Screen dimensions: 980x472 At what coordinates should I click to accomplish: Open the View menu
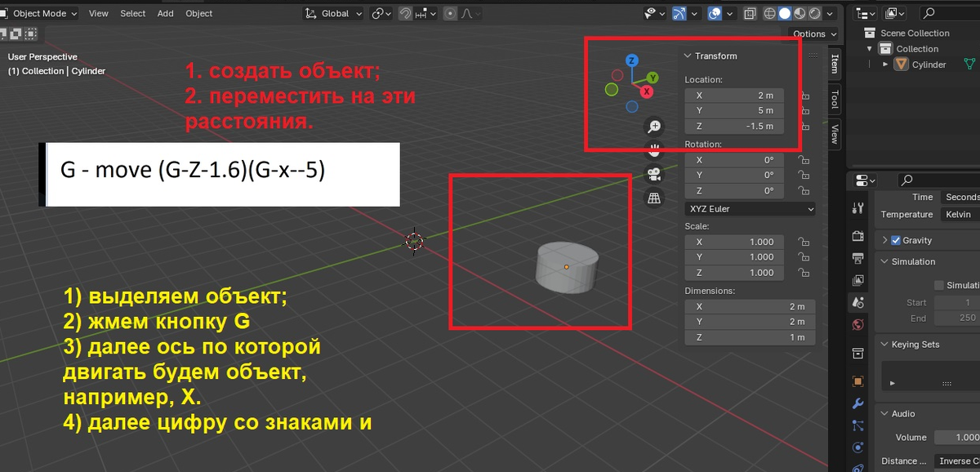pos(98,13)
